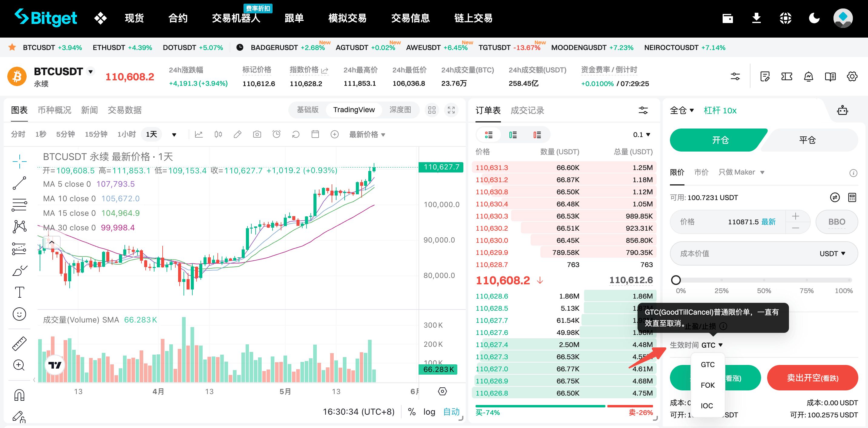
Task: Open the futures guide book icon
Action: pyautogui.click(x=831, y=77)
